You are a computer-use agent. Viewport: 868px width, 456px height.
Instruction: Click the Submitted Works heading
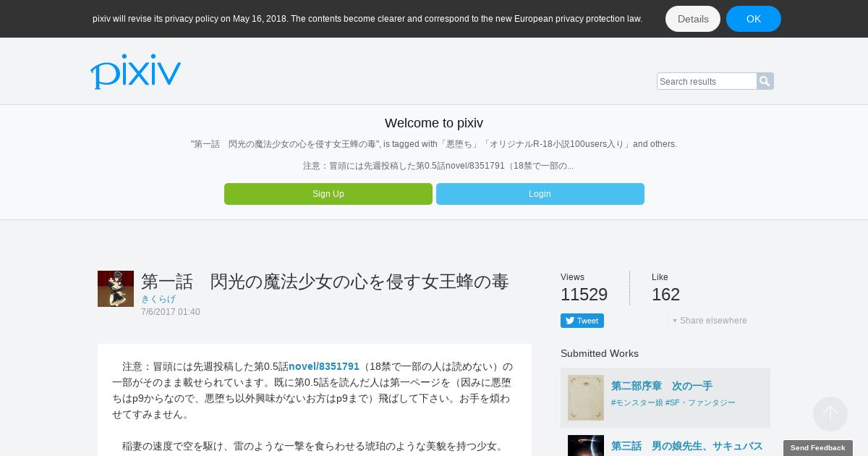[600, 353]
